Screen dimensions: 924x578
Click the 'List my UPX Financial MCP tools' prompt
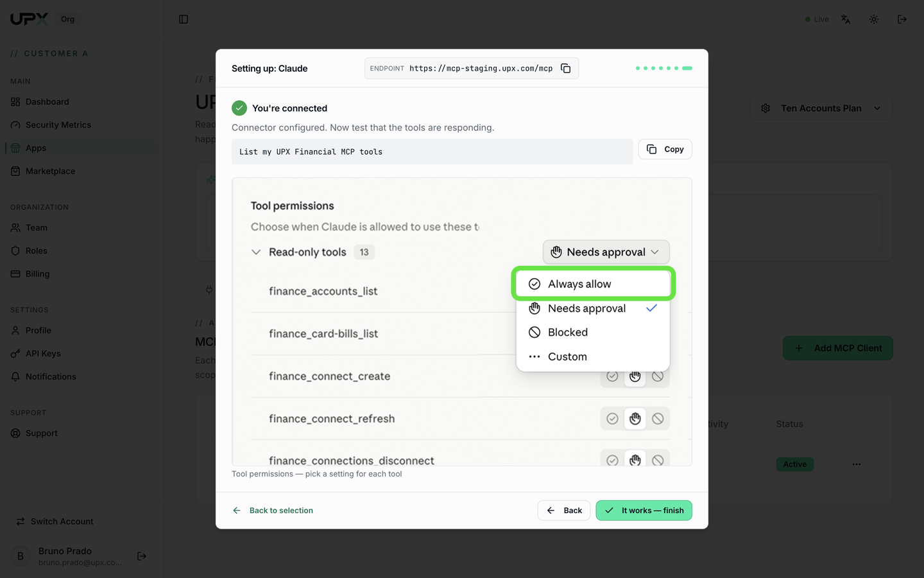[x=432, y=152]
